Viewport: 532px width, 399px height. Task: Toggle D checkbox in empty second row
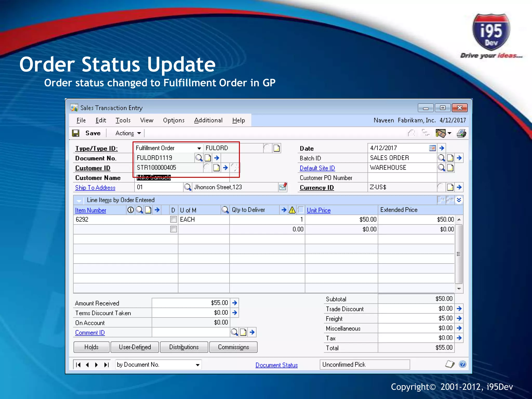coord(173,229)
